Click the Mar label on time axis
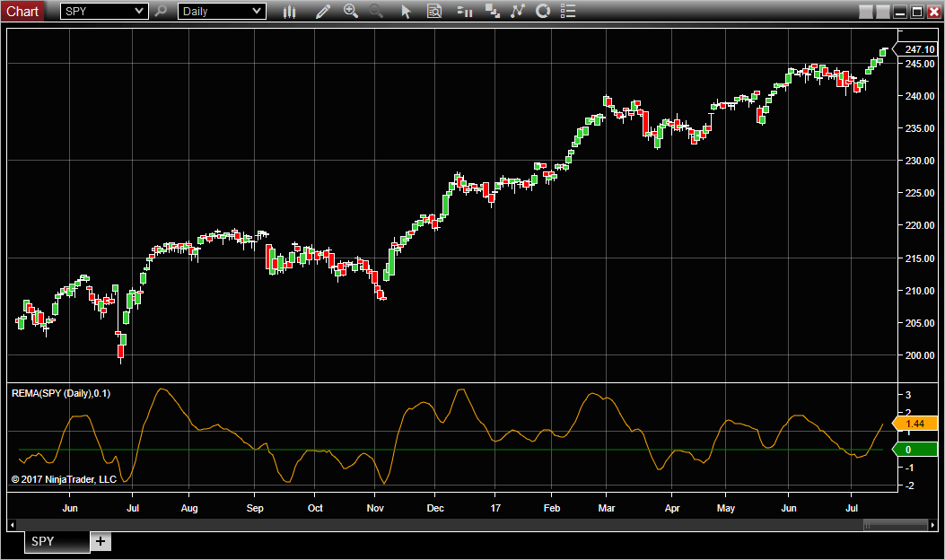The width and height of the screenshot is (945, 560). [607, 508]
